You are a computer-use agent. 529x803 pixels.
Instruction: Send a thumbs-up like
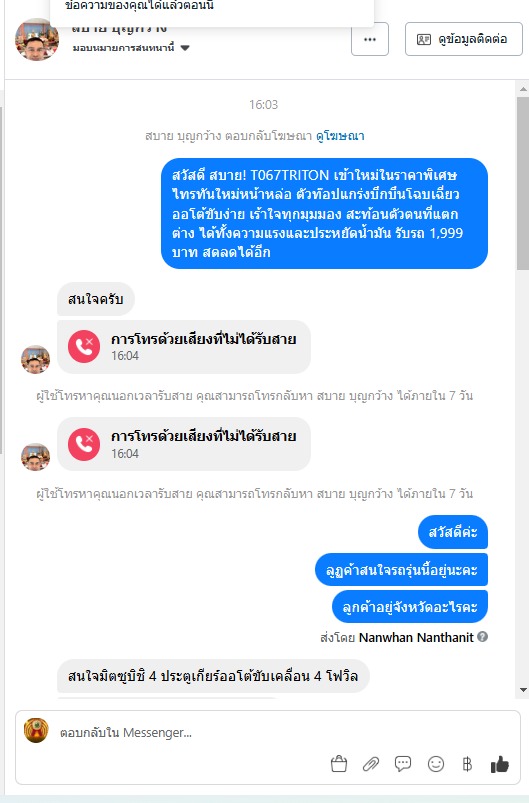[x=500, y=764]
